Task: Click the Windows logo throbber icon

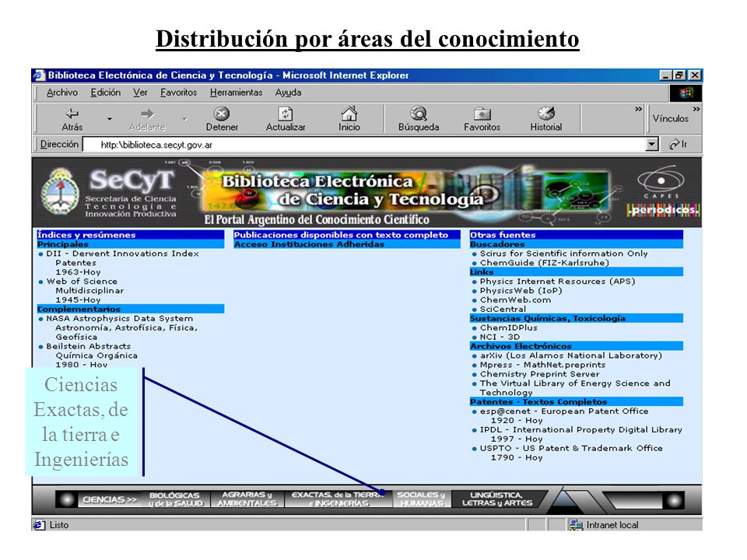Action: tap(686, 93)
